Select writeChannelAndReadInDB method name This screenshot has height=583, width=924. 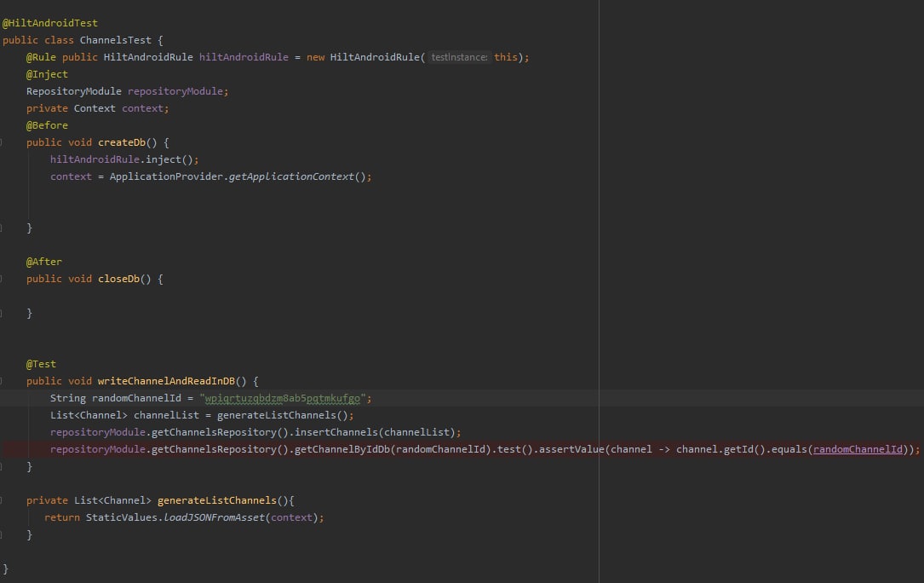pyautogui.click(x=166, y=381)
